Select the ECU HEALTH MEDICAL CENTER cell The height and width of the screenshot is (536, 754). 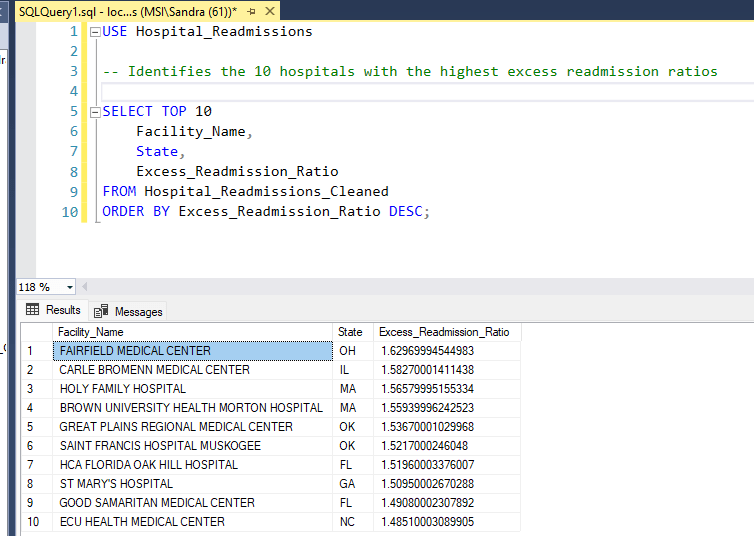pos(192,522)
